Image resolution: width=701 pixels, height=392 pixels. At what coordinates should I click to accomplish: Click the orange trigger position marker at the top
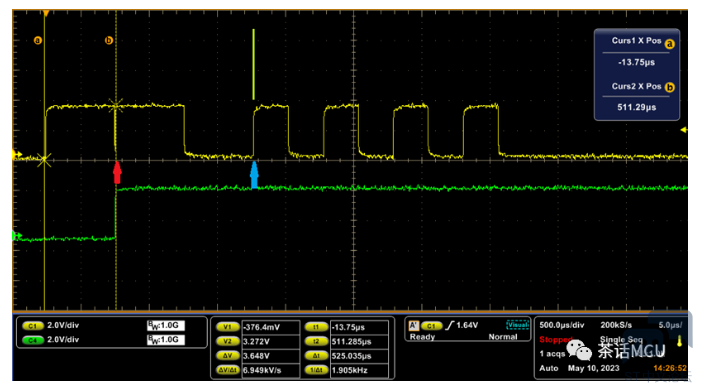pos(46,13)
